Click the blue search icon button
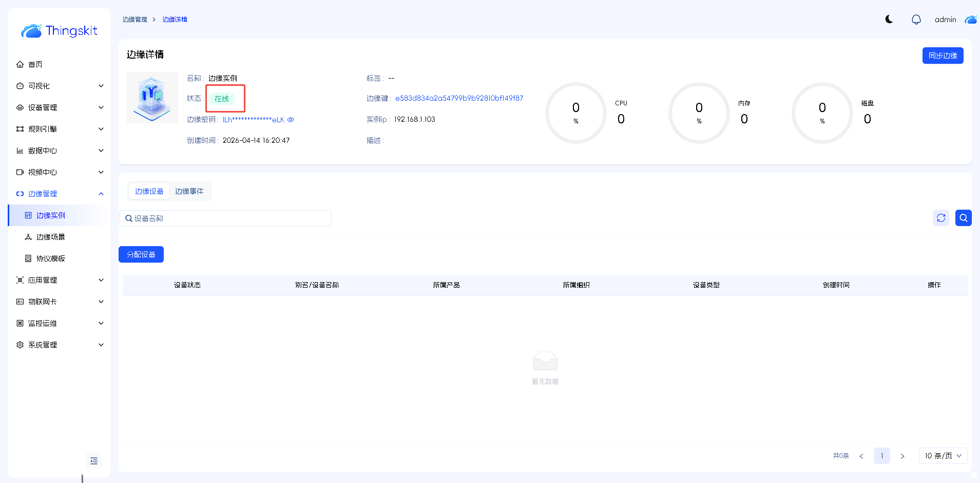Screen dimensions: 980x483 (x=964, y=218)
